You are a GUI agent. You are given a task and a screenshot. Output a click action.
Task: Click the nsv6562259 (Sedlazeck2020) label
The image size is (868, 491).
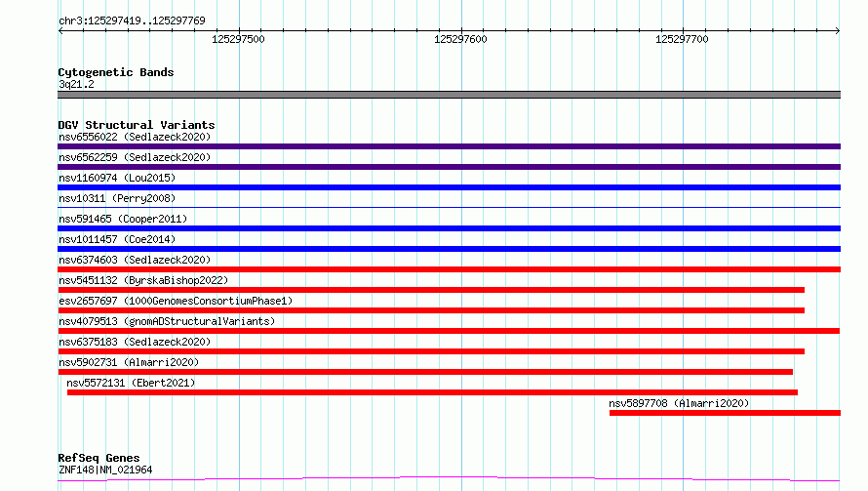135,157
